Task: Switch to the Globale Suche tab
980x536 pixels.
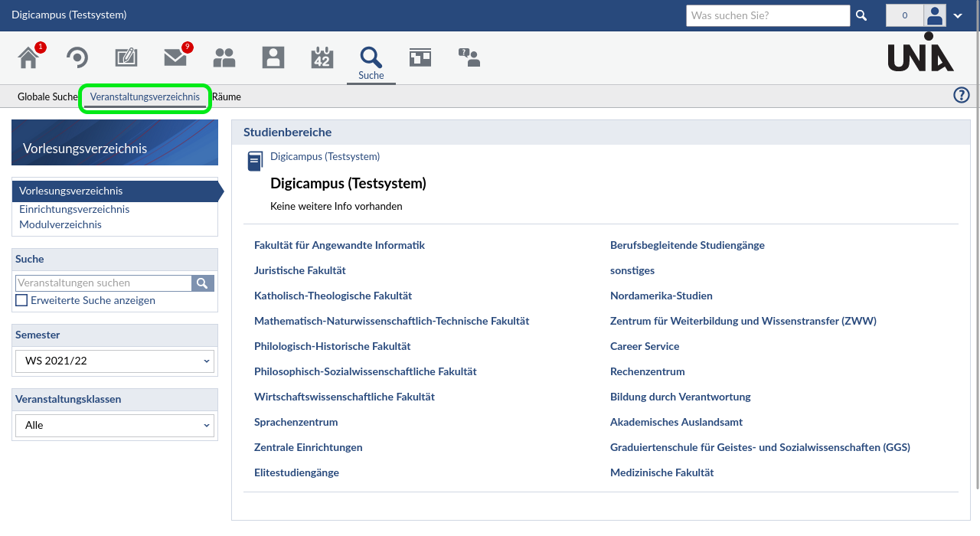Action: coord(47,97)
